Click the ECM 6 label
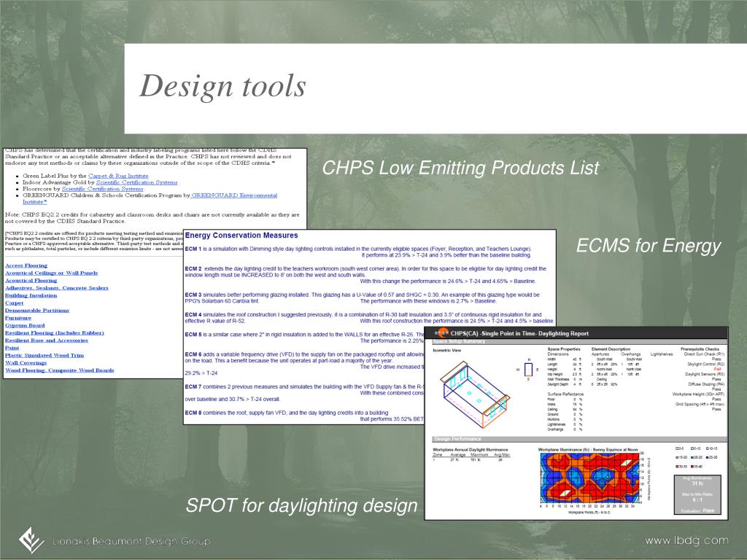This screenshot has width=747, height=560. [193, 354]
